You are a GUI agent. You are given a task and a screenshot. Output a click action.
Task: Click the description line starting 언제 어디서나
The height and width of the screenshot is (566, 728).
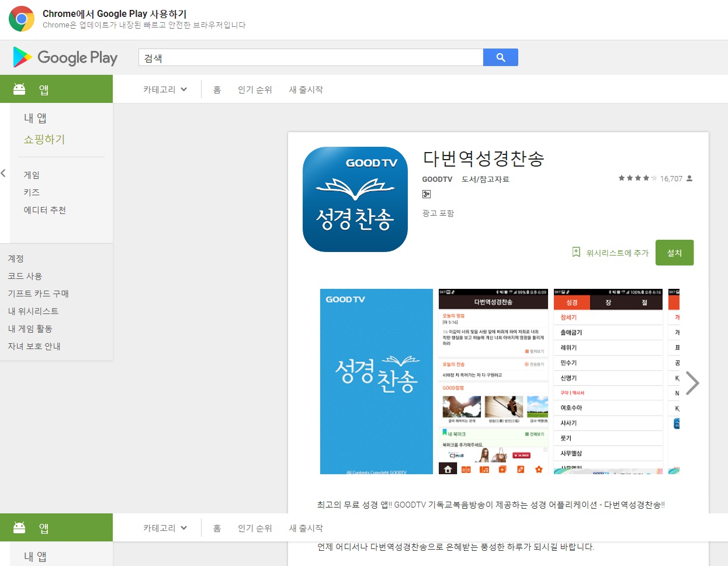[456, 547]
